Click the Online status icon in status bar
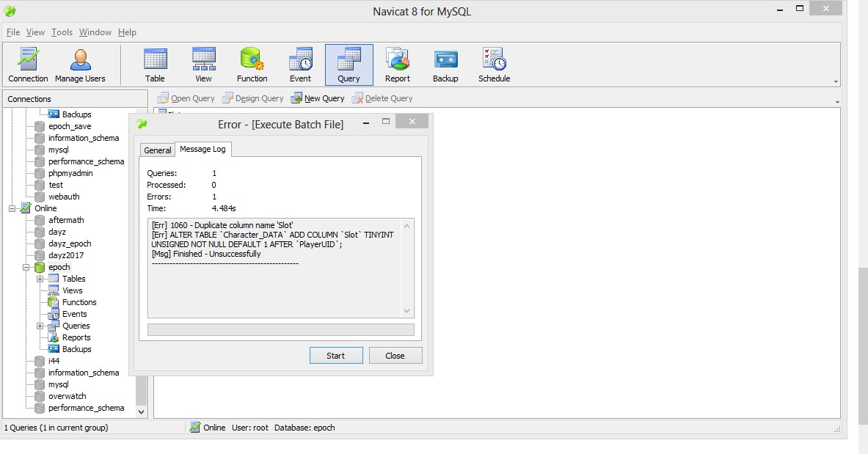This screenshot has height=454, width=868. pos(195,428)
